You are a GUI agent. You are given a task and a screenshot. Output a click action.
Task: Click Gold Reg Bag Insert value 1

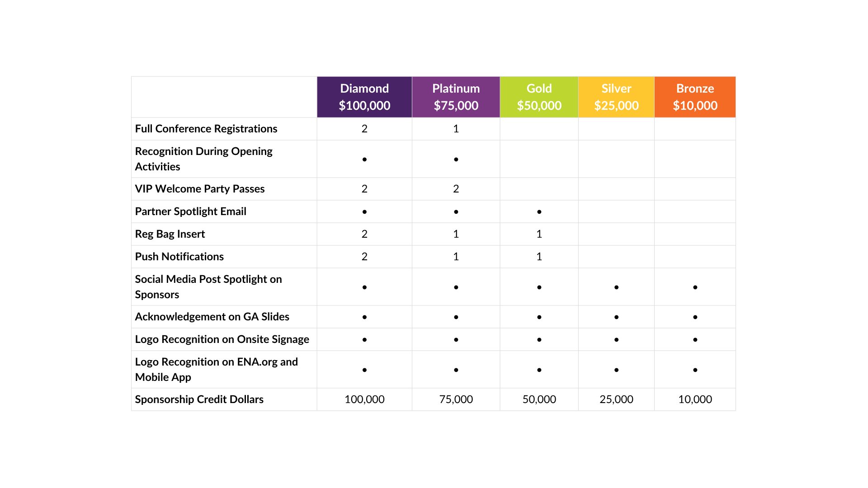[x=539, y=234]
